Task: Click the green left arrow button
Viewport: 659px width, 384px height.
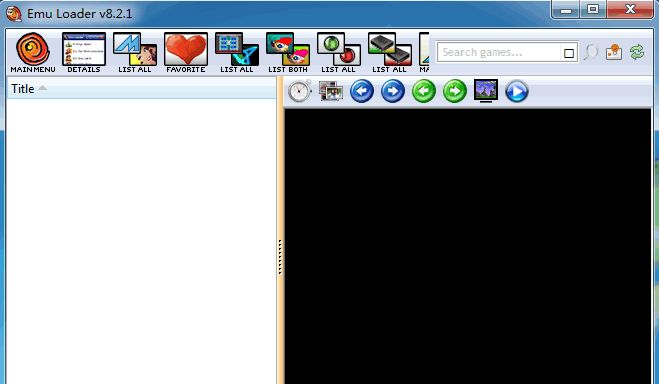Action: click(x=424, y=91)
